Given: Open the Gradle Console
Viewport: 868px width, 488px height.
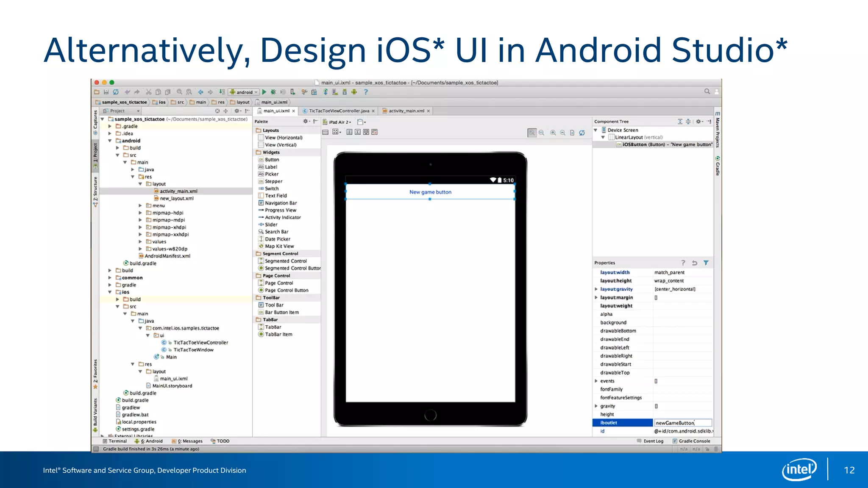Looking at the screenshot, I should (x=691, y=441).
